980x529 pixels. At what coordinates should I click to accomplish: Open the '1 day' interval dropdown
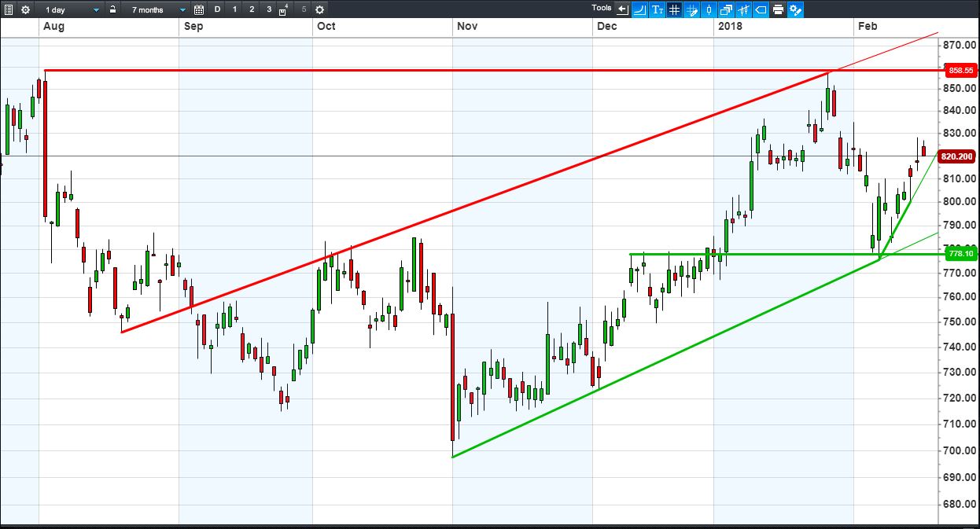(x=71, y=9)
